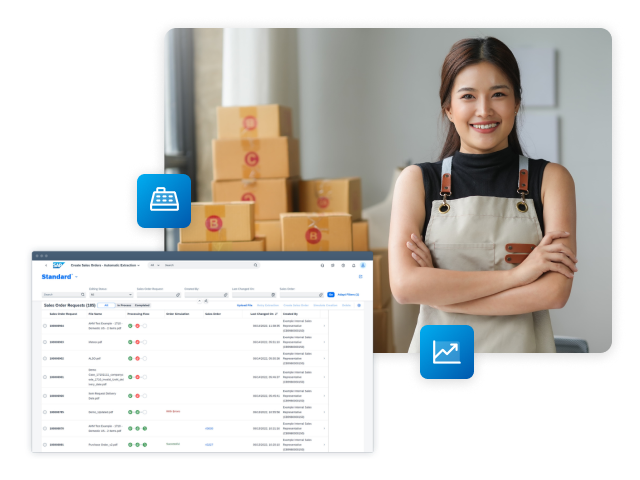The height and width of the screenshot is (480, 640).
Task: Switch to the Completed filter tab
Action: click(142, 305)
